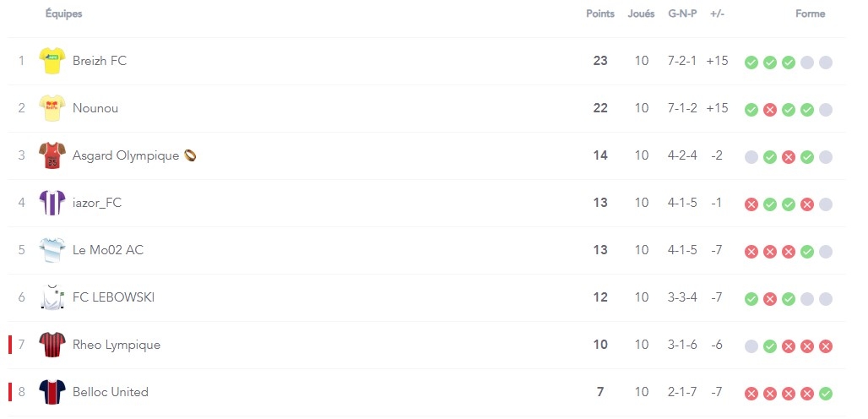Click the Joués column header
The width and height of the screenshot is (868, 419).
point(641,14)
